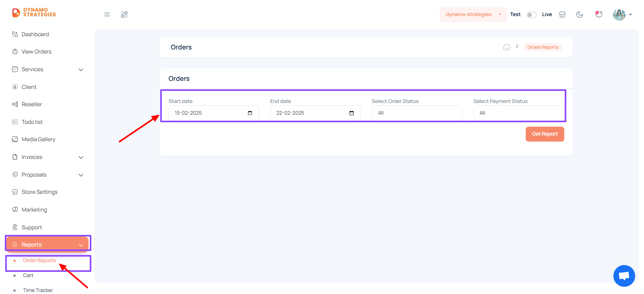Click the Invoices document icon

15,157
